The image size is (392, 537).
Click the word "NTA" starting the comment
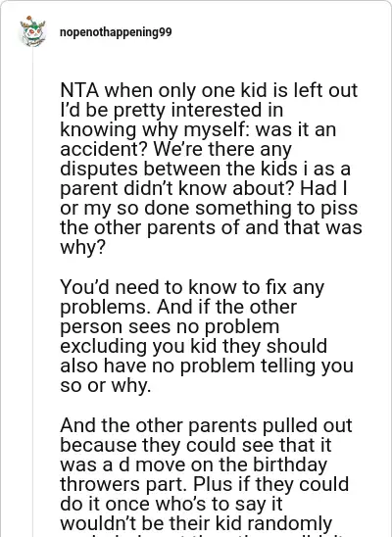coord(79,90)
